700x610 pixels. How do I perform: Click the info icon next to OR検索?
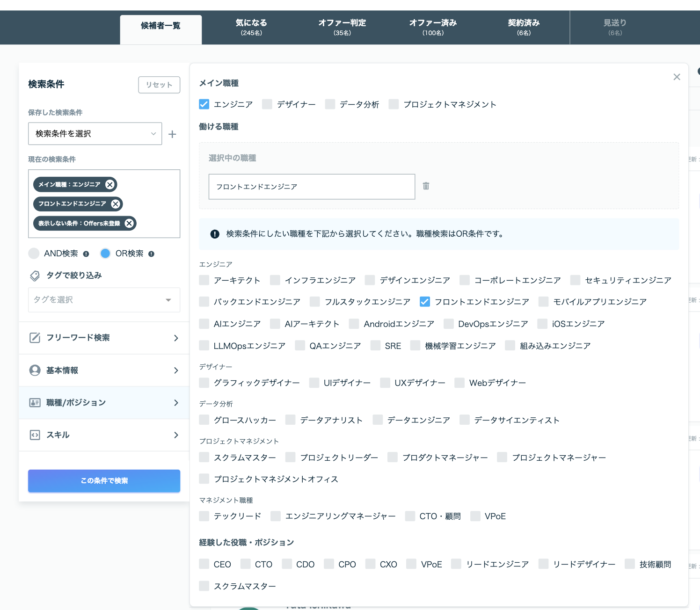coord(151,254)
